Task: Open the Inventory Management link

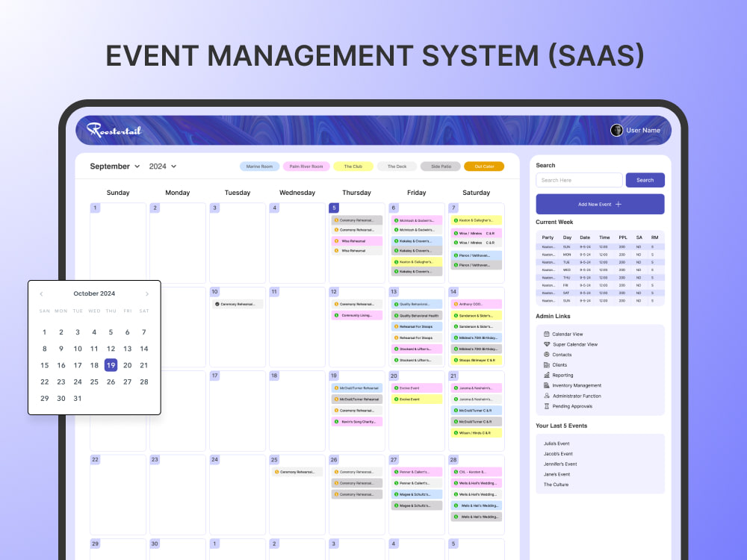Action: tap(577, 385)
